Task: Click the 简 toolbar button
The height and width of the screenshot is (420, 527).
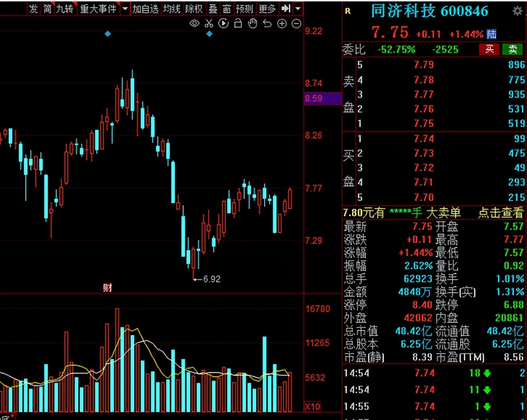Action: tap(48, 8)
